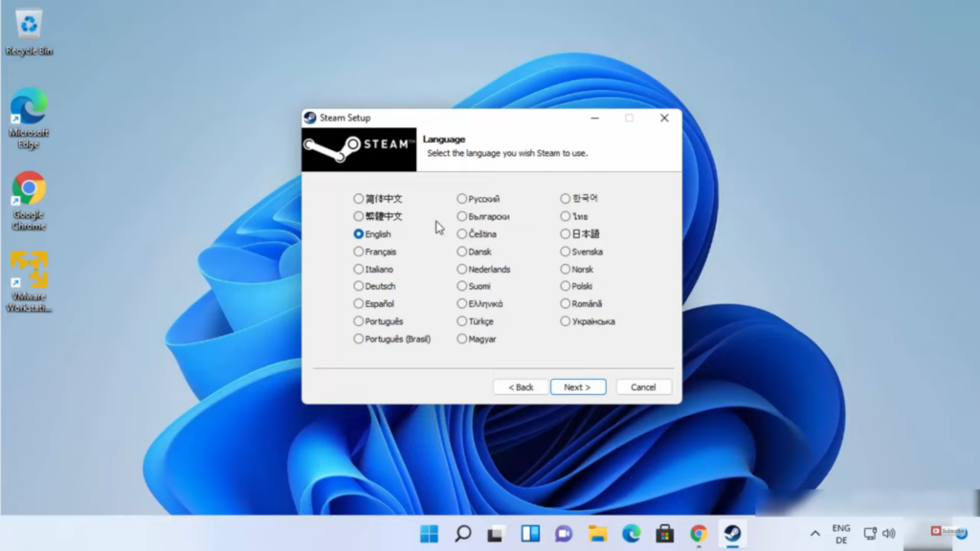Pick the Русский language option
This screenshot has width=980, height=551.
(x=462, y=199)
